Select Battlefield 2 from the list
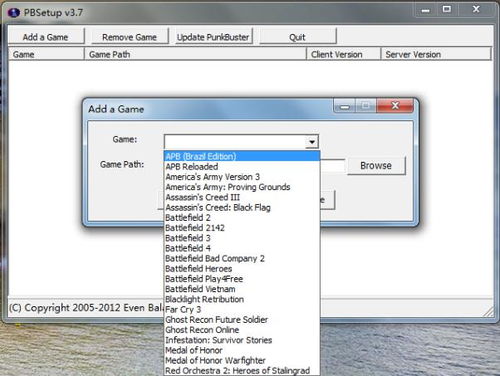The height and width of the screenshot is (376, 500). coord(242,218)
